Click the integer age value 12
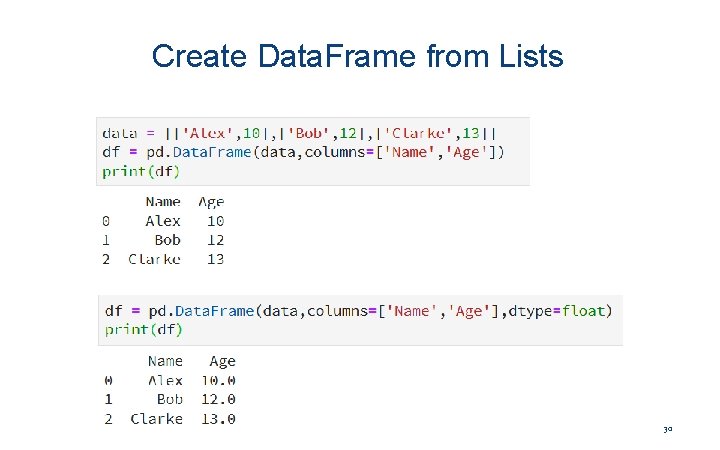 (215, 240)
